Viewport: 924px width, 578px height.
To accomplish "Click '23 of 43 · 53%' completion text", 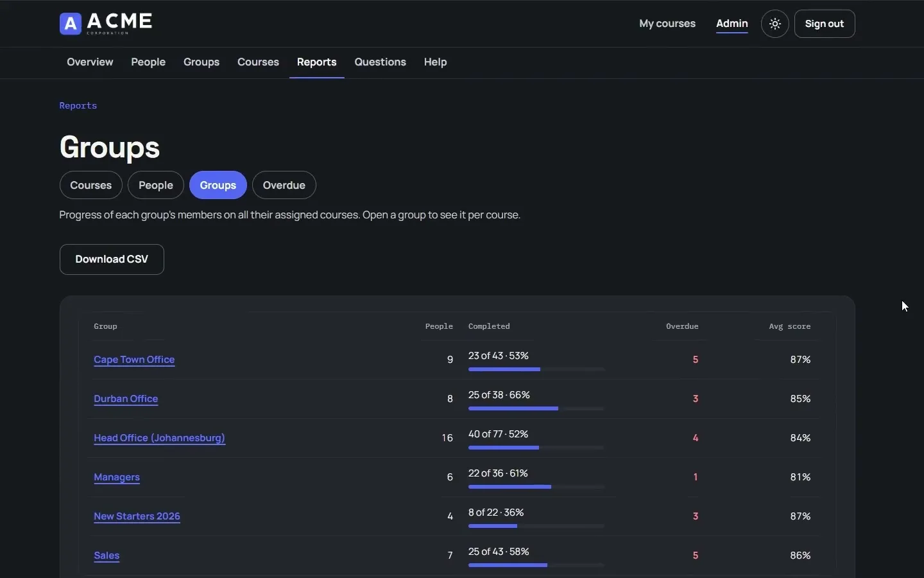I will coord(499,356).
